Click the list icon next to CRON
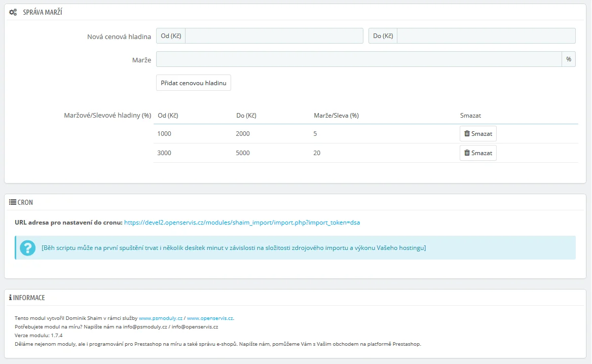592x364 pixels. point(13,202)
